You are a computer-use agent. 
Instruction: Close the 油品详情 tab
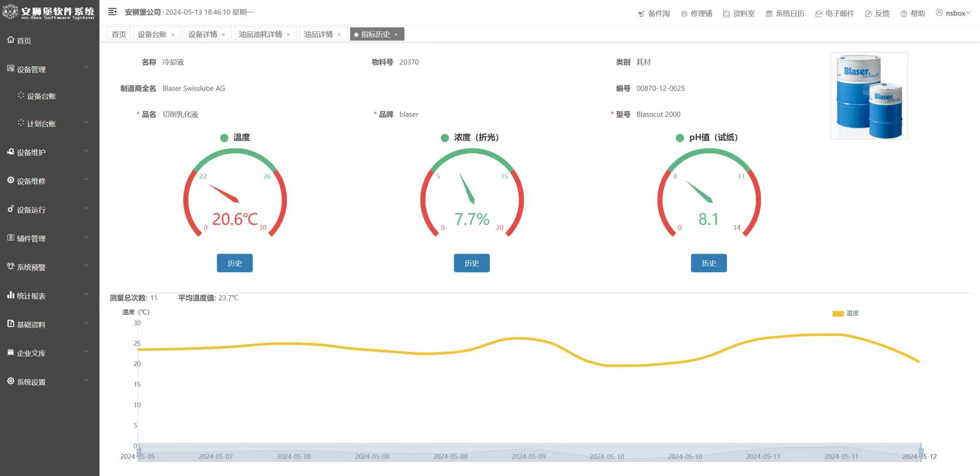tap(339, 34)
